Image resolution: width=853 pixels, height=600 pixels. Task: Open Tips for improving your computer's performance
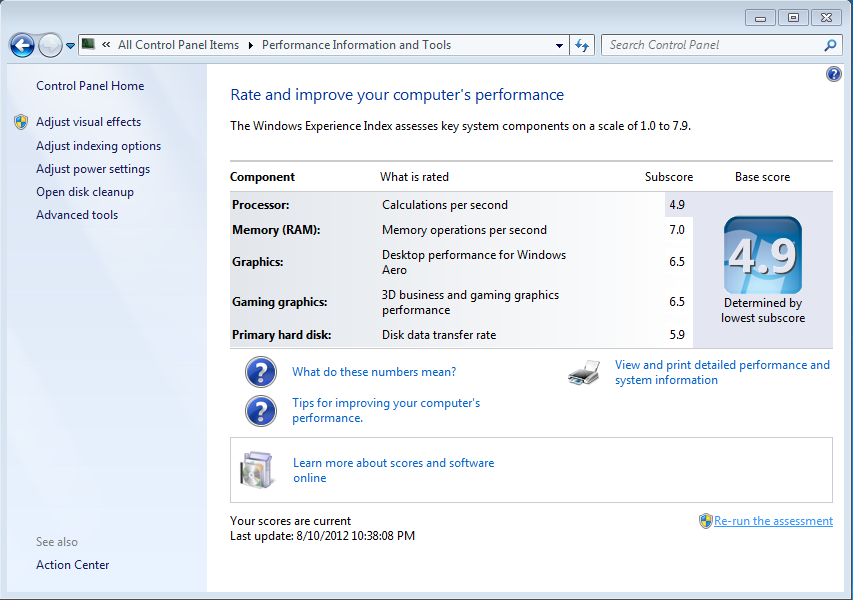click(x=386, y=411)
